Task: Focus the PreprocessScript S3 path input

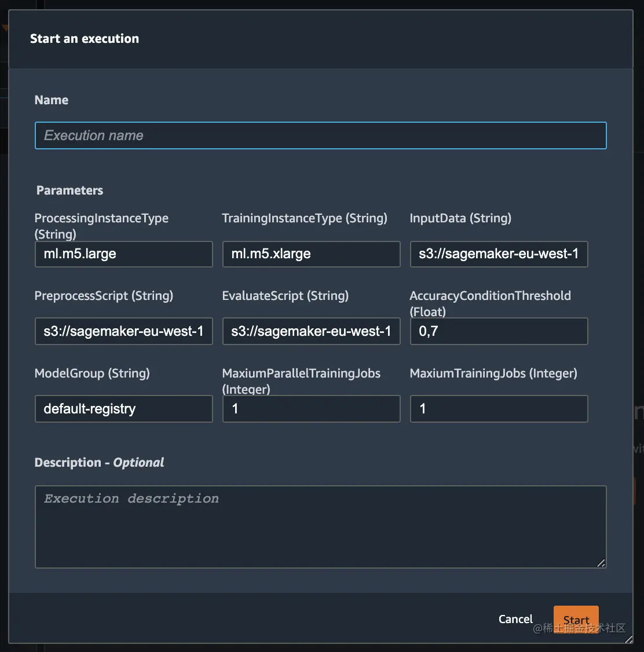Action: pyautogui.click(x=123, y=331)
